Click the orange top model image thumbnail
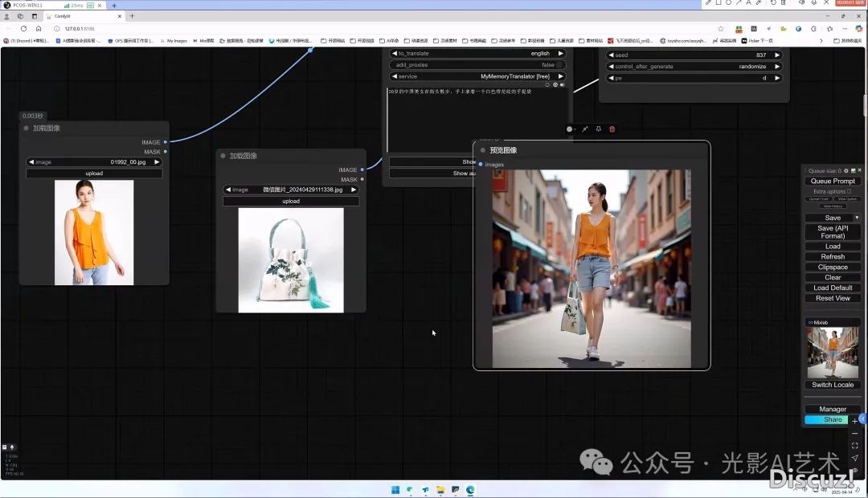This screenshot has width=868, height=498. 94,232
